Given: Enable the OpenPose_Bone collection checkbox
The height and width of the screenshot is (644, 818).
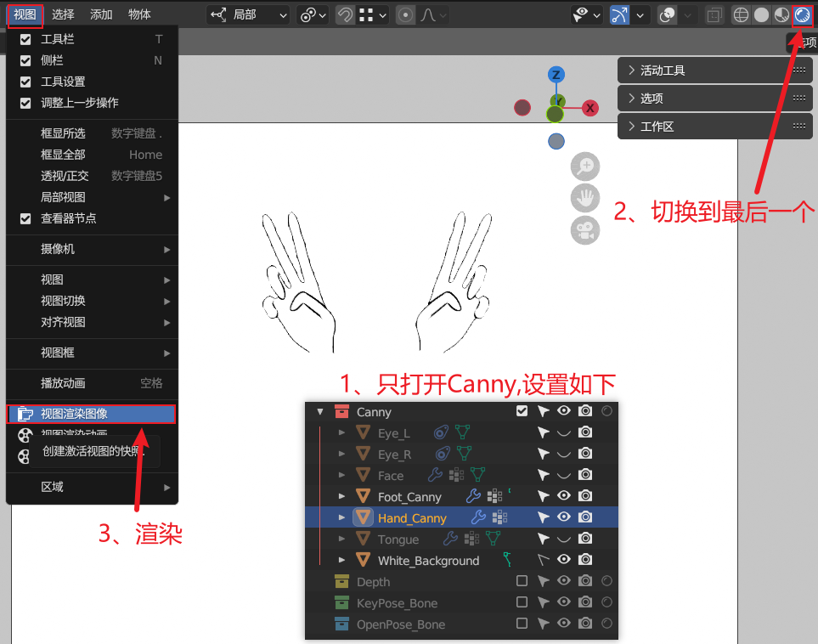Looking at the screenshot, I should point(522,623).
